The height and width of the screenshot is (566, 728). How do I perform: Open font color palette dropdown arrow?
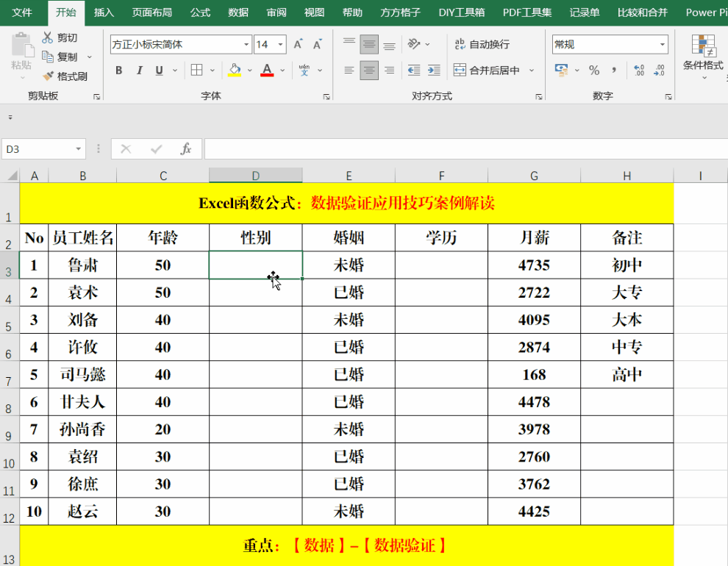282,71
